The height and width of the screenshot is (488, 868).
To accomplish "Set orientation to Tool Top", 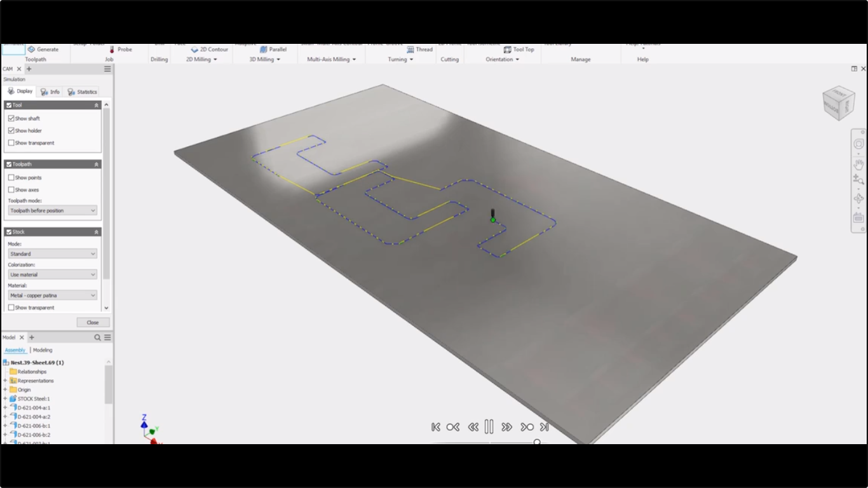I will (519, 49).
